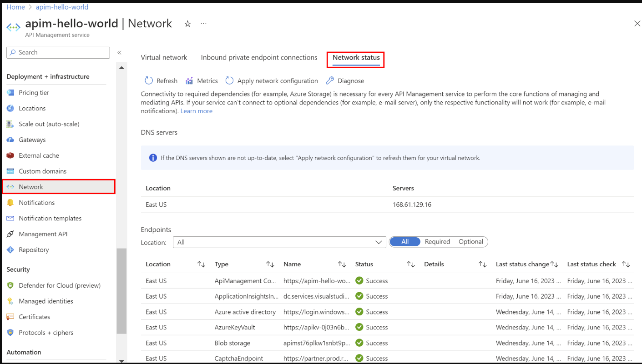Click the sidebar scroll down arrow
Screen dimensions: 642x364
(121, 361)
